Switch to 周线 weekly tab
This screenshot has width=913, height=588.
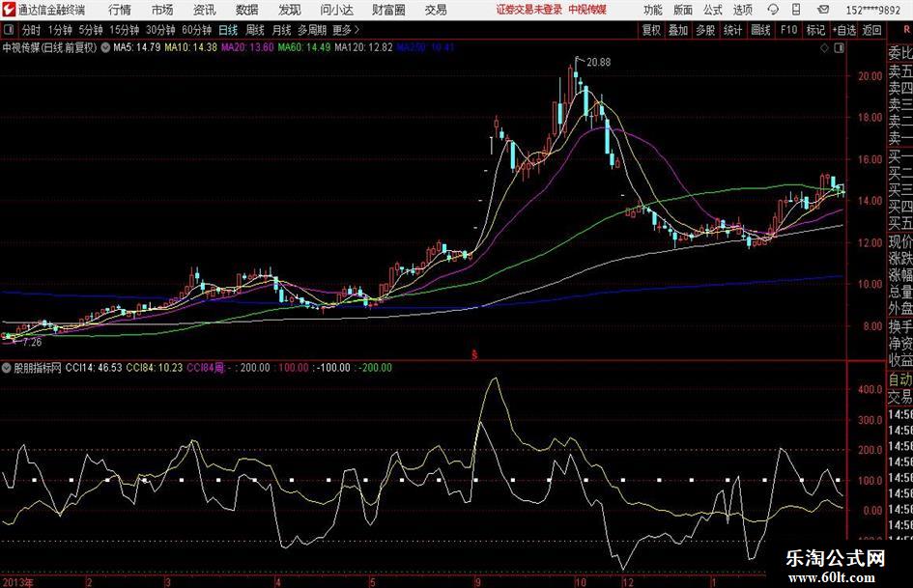tap(255, 30)
